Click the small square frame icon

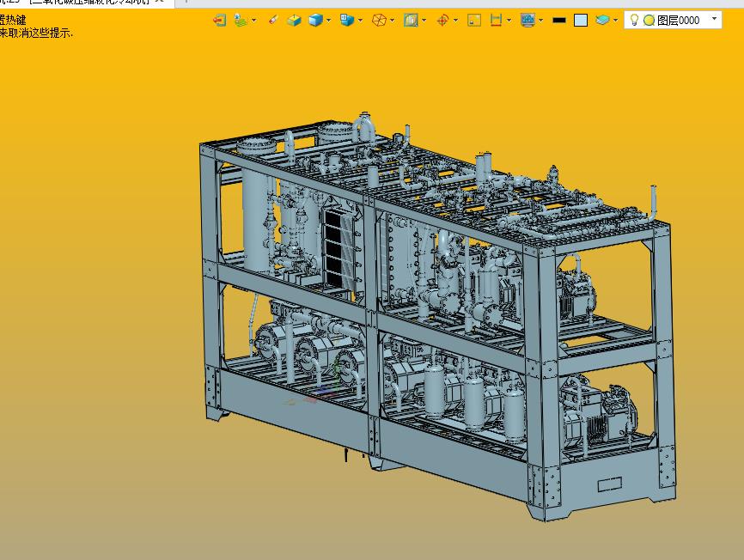[473, 20]
